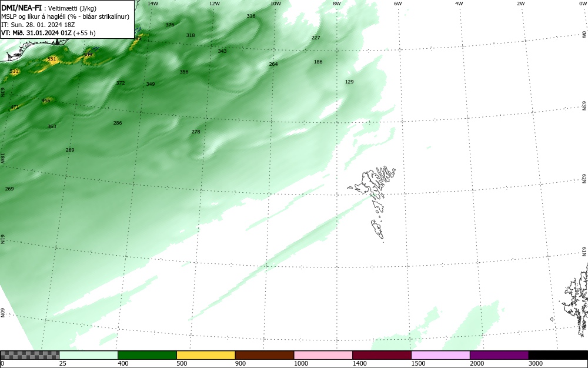Click the map value 264

pos(273,64)
